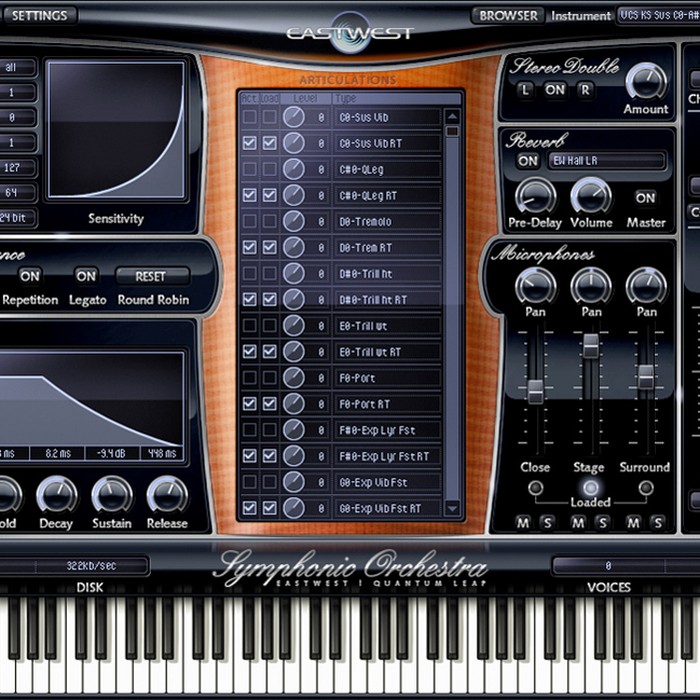Toggle the Reverb Master ON button
The height and width of the screenshot is (700, 700).
(645, 198)
